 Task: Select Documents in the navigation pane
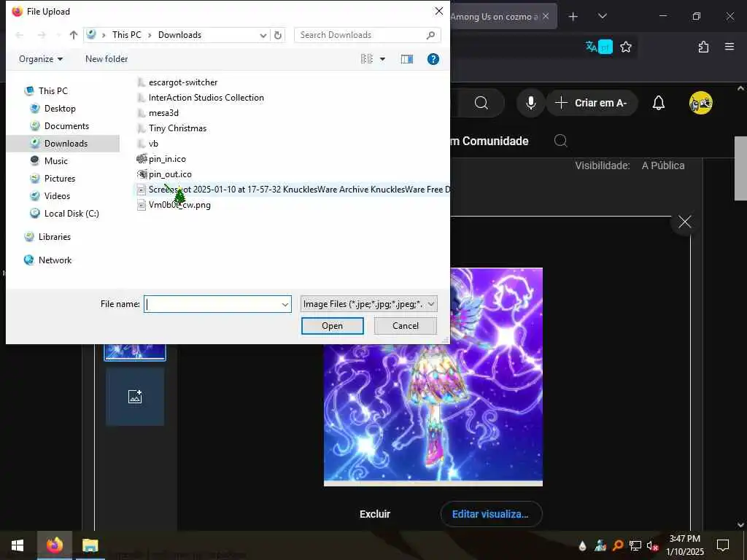(66, 125)
